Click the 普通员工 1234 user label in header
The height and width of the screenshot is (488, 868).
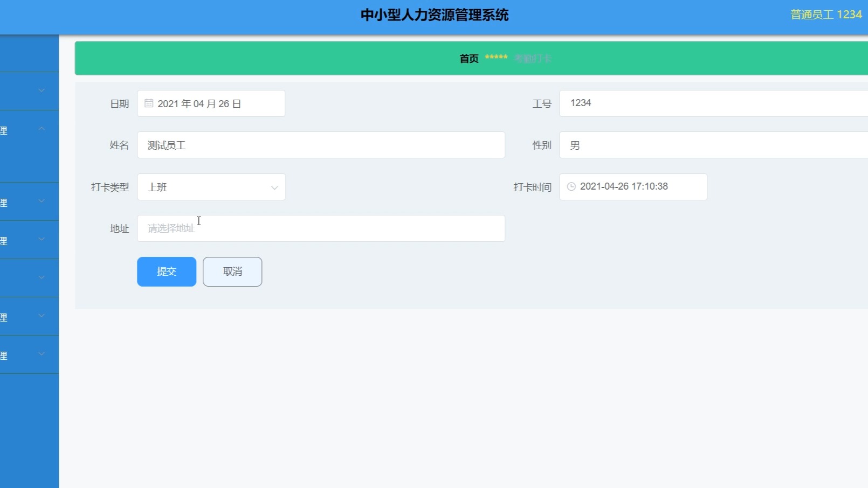pos(826,15)
